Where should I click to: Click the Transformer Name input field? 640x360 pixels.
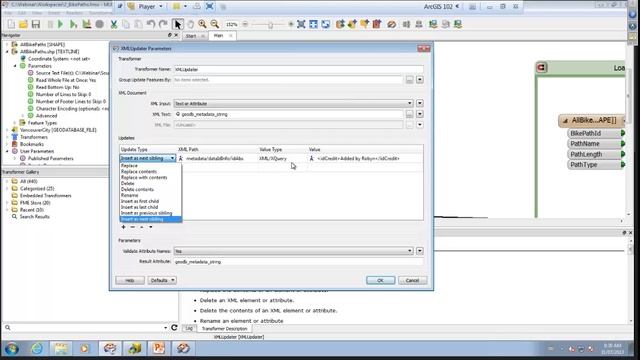click(298, 69)
